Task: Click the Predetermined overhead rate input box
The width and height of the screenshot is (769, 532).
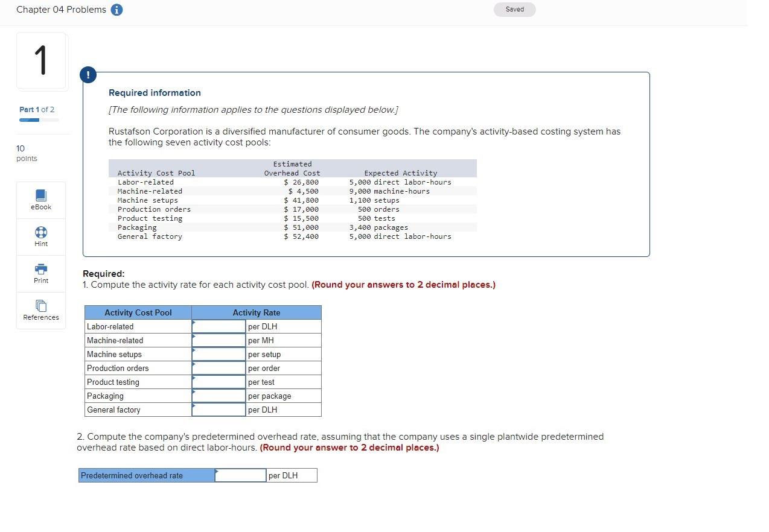Action: tap(240, 475)
